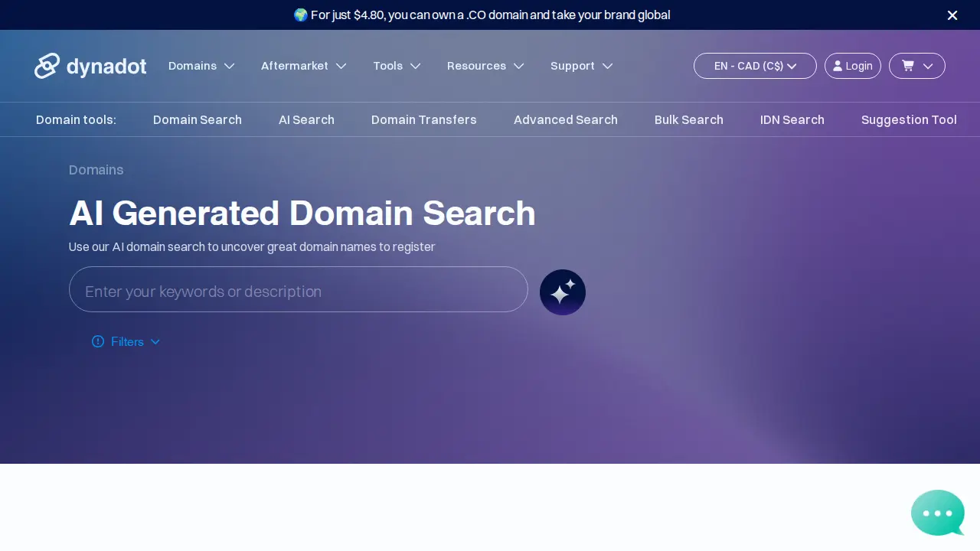The height and width of the screenshot is (551, 980).
Task: Open Advanced Search
Action: [x=566, y=119]
